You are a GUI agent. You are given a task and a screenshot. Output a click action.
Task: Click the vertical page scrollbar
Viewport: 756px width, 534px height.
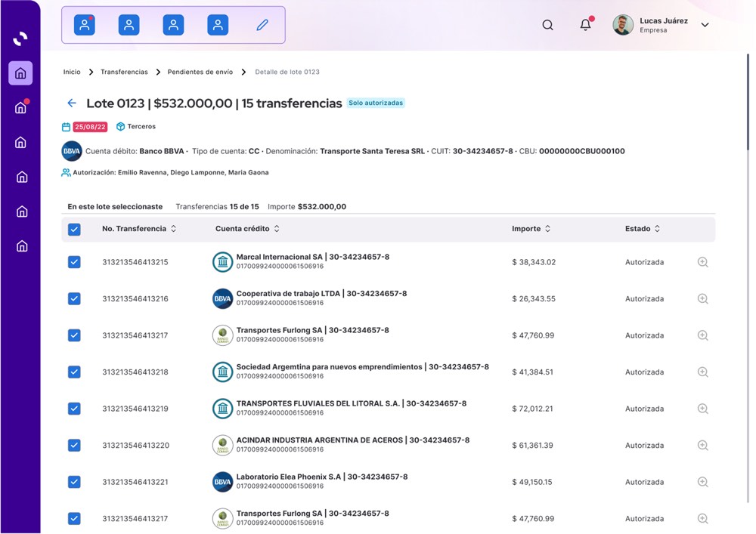click(748, 103)
